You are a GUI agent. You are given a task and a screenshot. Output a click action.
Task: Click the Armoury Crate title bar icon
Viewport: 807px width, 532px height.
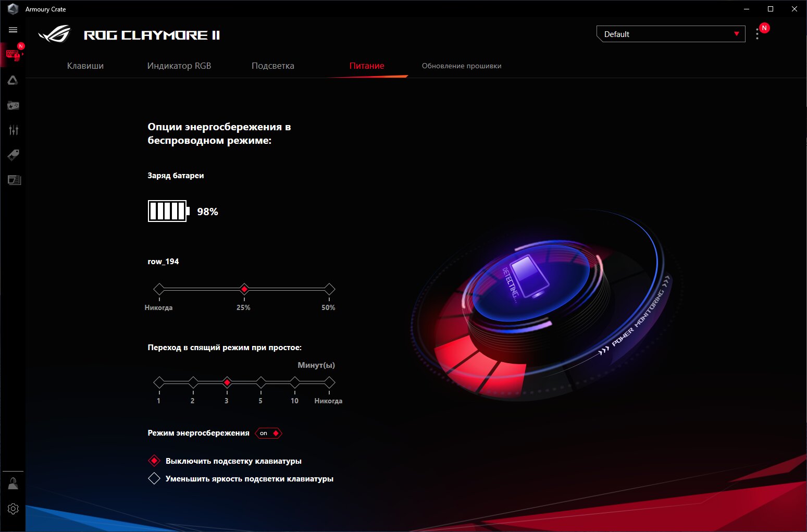(13, 9)
